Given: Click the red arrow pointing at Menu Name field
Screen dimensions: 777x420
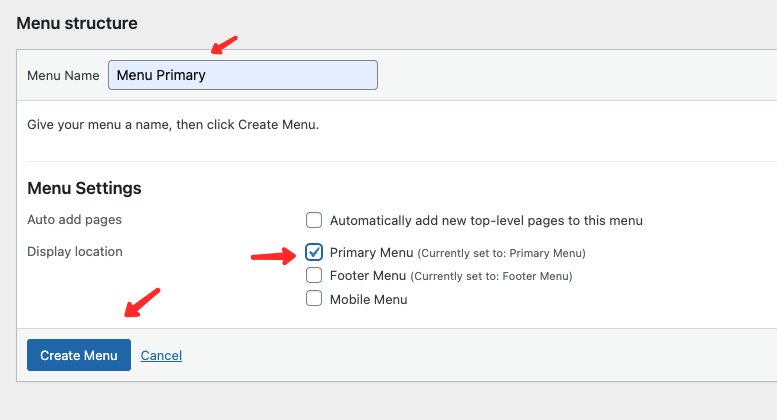Looking at the screenshot, I should (x=222, y=46).
